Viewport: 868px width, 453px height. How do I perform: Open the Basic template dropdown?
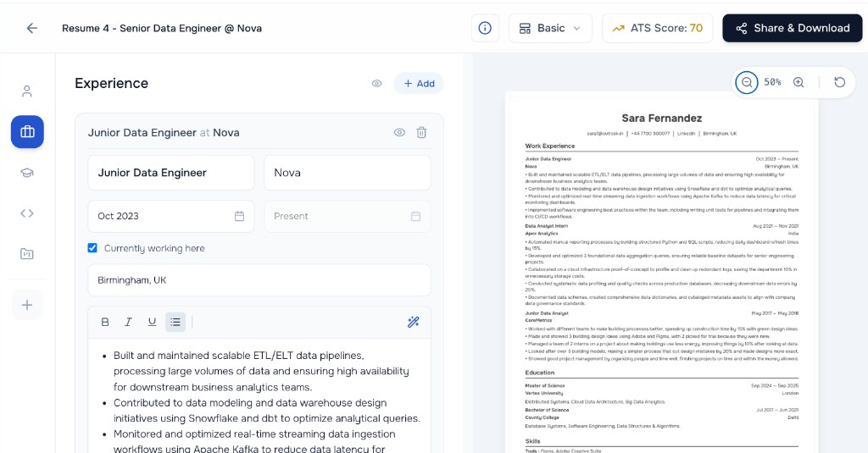coord(550,28)
